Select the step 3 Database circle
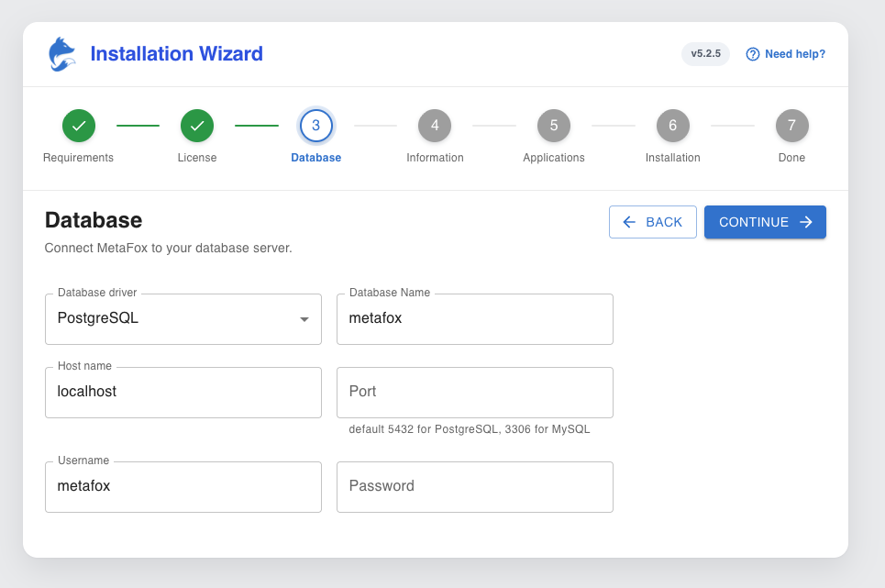The height and width of the screenshot is (588, 885). (x=316, y=126)
